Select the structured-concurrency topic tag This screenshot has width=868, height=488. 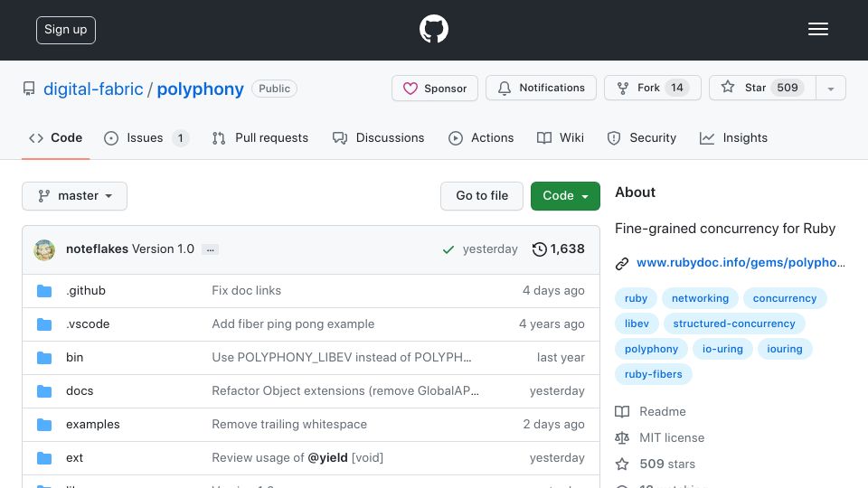click(x=734, y=324)
